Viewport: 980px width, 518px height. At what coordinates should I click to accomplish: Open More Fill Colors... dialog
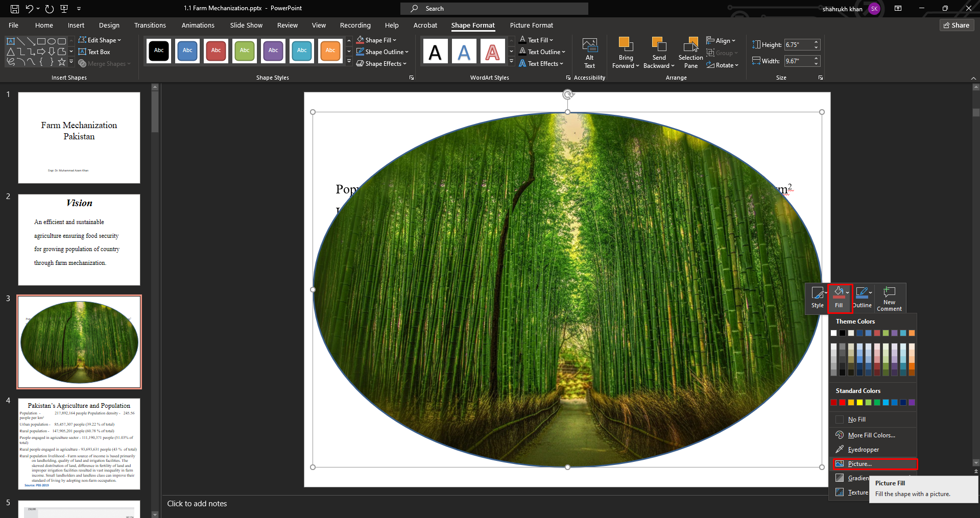pyautogui.click(x=872, y=435)
